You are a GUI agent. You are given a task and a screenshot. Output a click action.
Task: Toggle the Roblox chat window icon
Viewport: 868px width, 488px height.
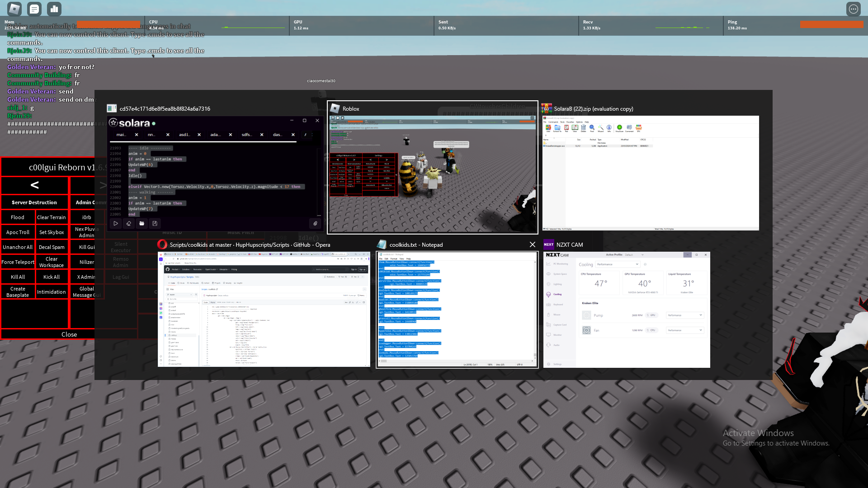[x=34, y=9]
